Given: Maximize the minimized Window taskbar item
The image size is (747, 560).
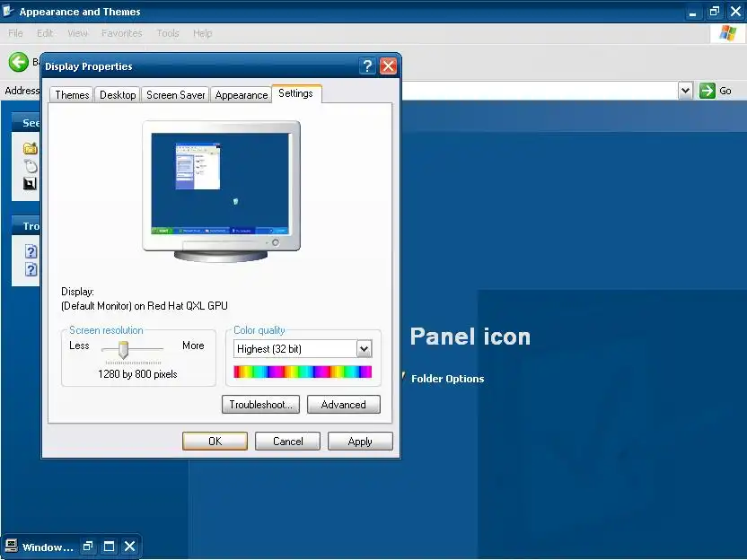Looking at the screenshot, I should [x=110, y=547].
